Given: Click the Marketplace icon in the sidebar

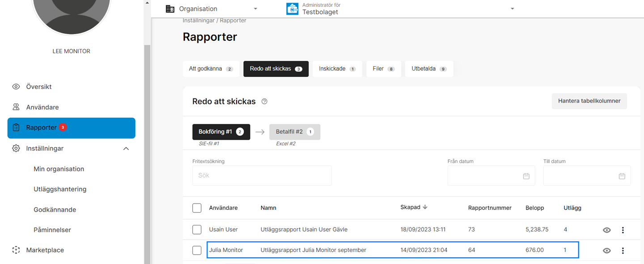Looking at the screenshot, I should point(16,250).
